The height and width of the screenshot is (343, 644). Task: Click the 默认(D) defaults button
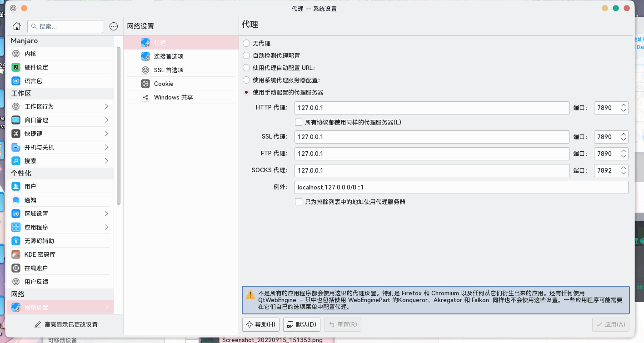coord(302,324)
